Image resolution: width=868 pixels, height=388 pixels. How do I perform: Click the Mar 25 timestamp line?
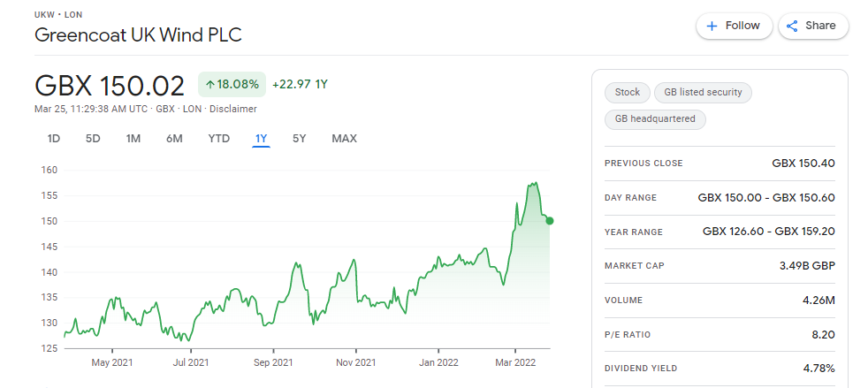pos(146,109)
